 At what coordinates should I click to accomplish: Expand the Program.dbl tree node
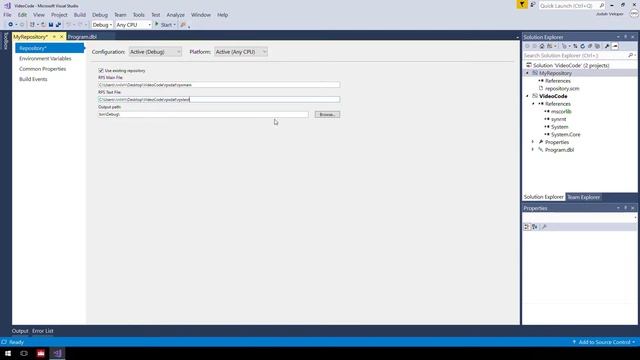pos(533,150)
